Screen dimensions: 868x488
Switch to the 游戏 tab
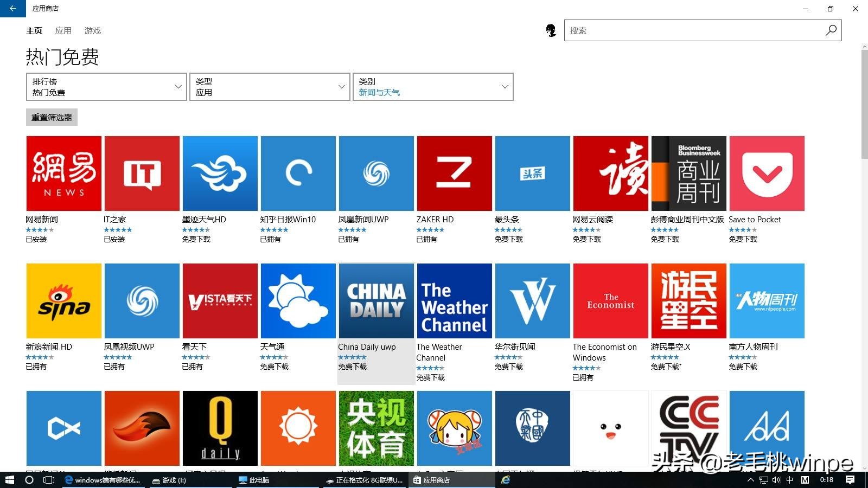point(92,30)
